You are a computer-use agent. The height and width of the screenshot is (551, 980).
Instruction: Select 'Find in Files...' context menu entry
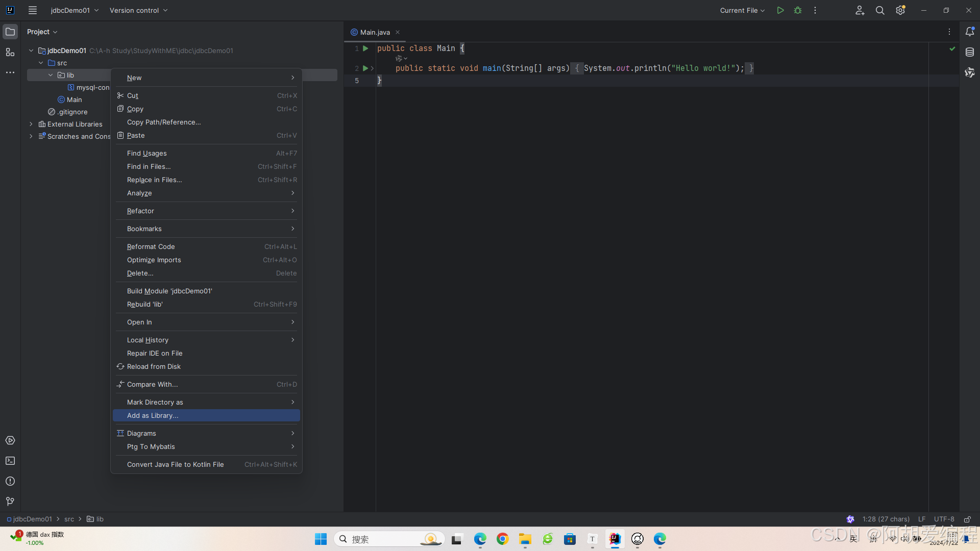149,166
